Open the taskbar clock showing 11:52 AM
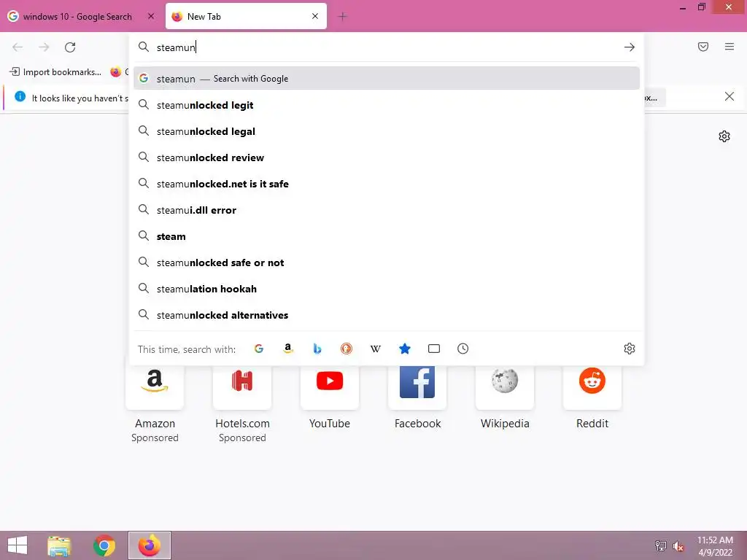 [x=715, y=546]
